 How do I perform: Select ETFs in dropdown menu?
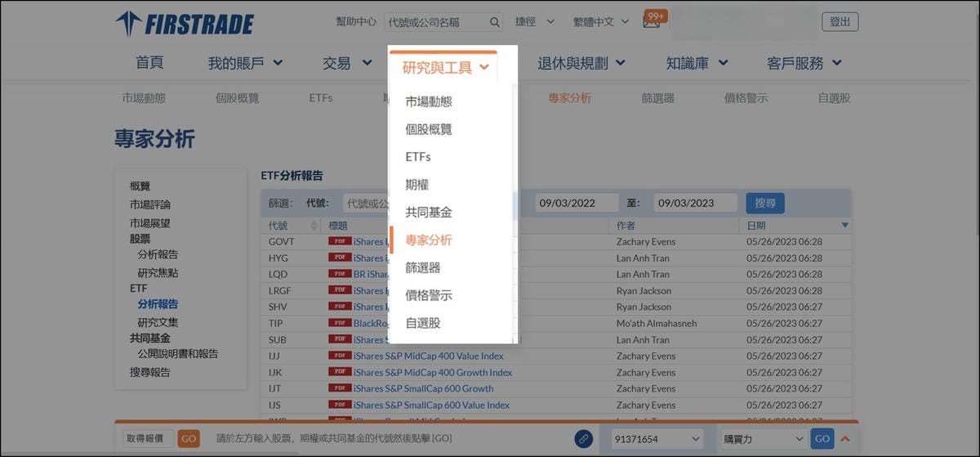(418, 157)
